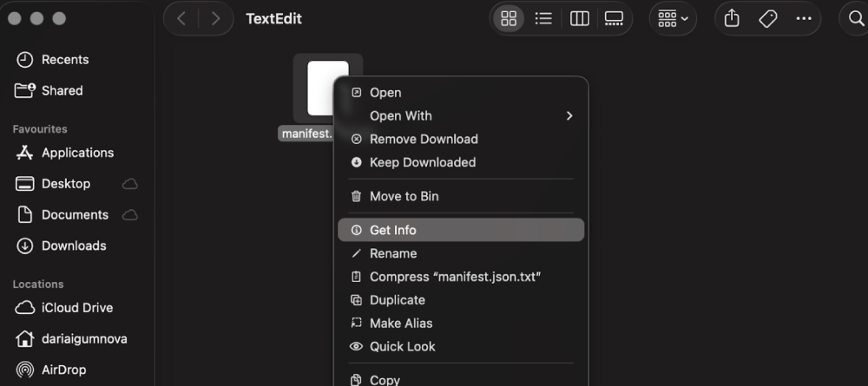Select Move to Bin
The width and height of the screenshot is (868, 386).
tap(404, 196)
